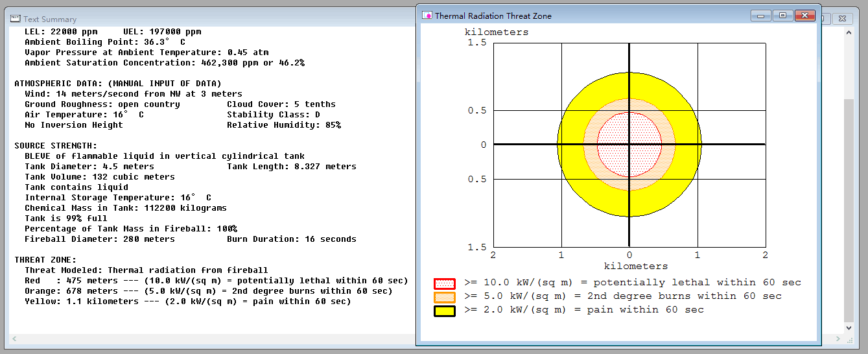Screen dimensions: 868x354
Task: Close the Text Summary window behind
Action: tap(841, 19)
